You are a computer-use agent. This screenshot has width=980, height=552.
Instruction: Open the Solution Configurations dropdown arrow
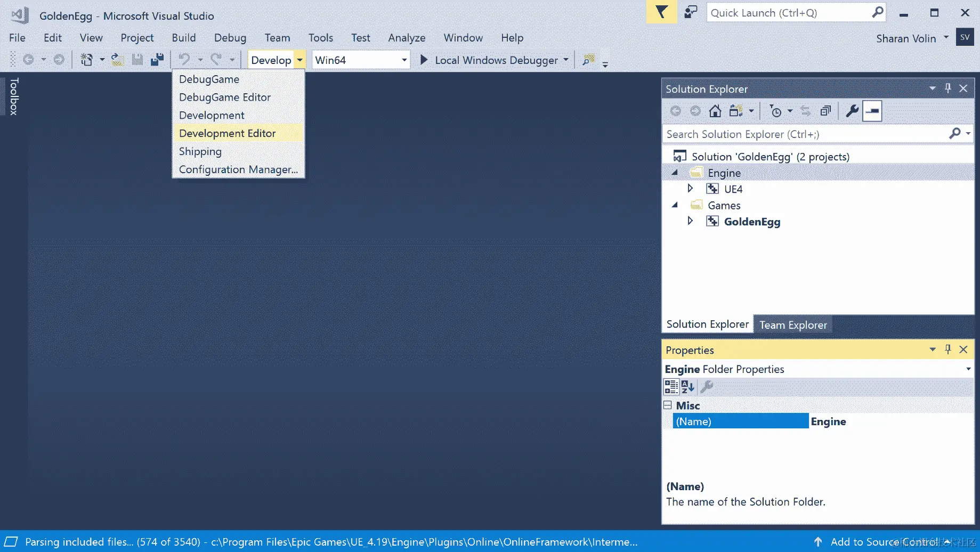[300, 60]
